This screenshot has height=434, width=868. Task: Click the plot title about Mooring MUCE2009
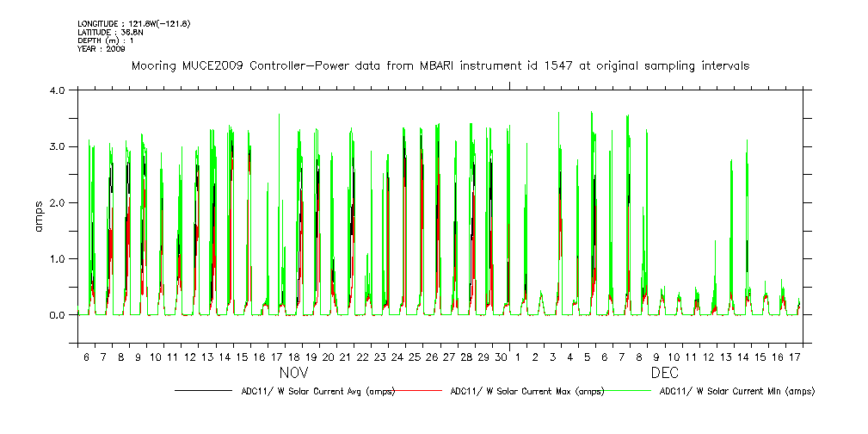(440, 65)
